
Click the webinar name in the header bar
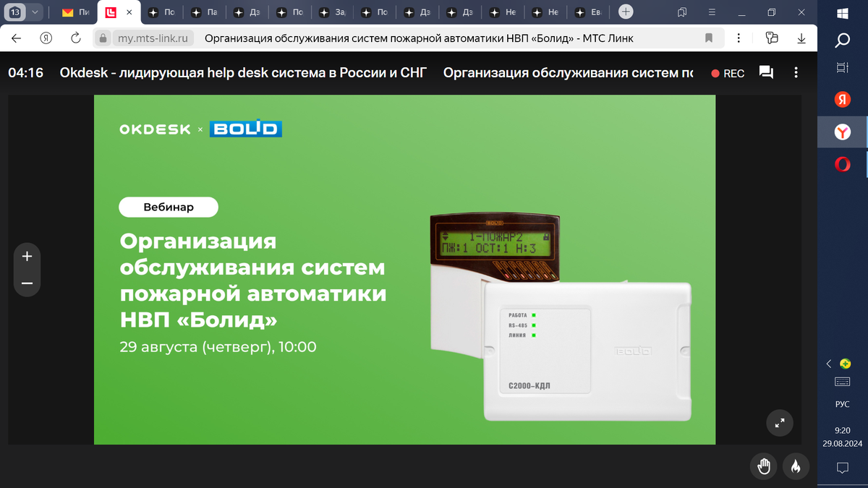coord(569,73)
